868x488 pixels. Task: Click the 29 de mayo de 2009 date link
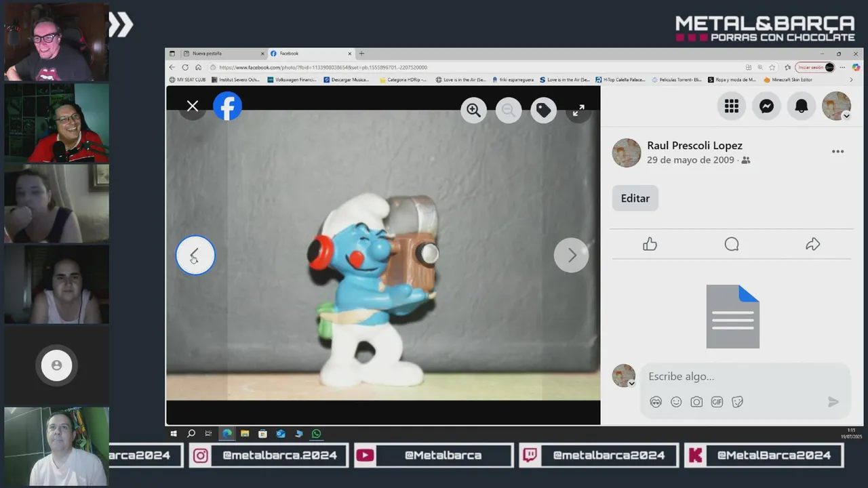click(690, 160)
